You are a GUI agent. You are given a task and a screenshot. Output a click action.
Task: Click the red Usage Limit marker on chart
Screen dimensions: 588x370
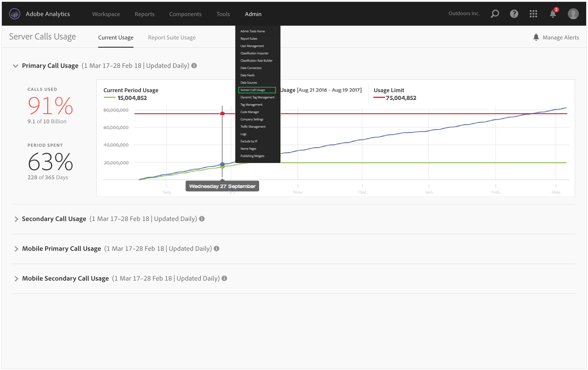[222, 113]
